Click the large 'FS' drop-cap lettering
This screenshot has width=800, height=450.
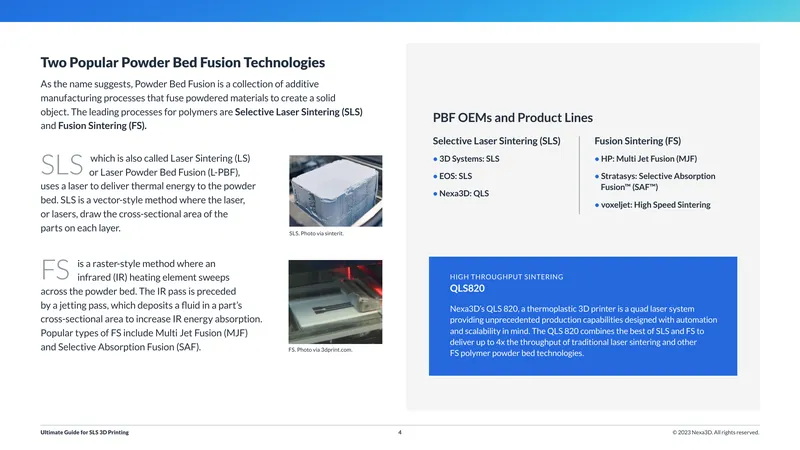tap(55, 269)
